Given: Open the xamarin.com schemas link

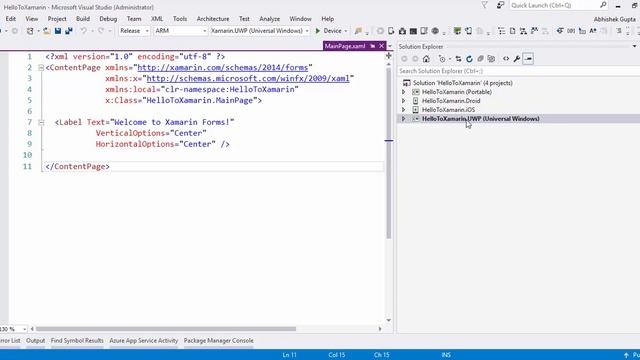Looking at the screenshot, I should coord(223,67).
